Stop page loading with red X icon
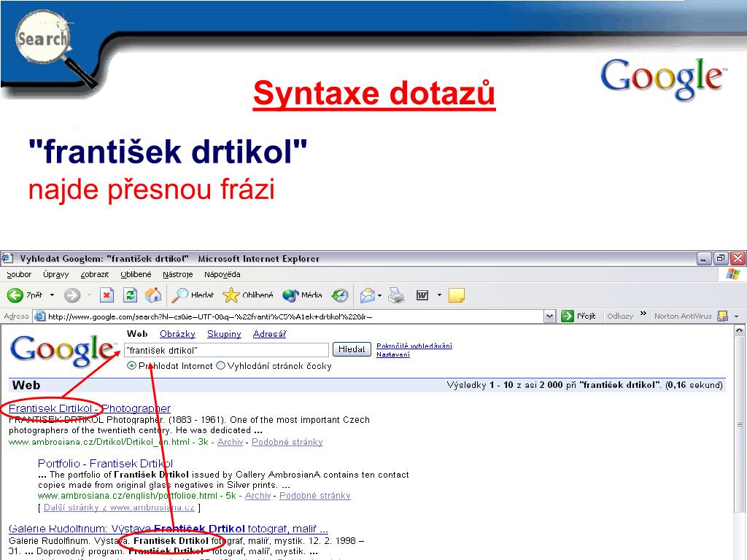 pos(107,295)
